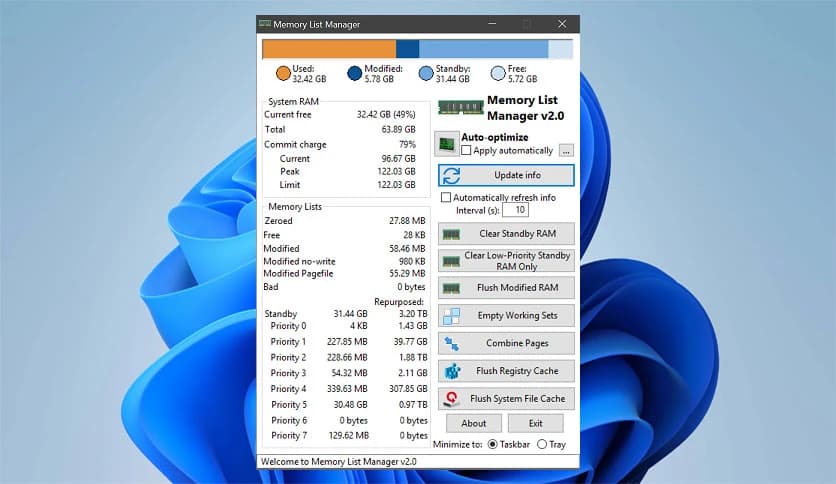The image size is (836, 484).
Task: Click the pale Free legend circle
Action: click(498, 74)
